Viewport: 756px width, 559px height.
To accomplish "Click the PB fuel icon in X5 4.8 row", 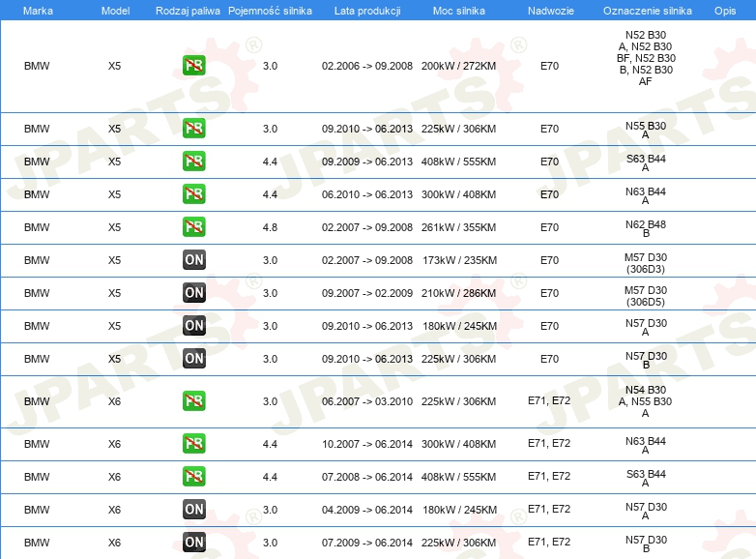I will [193, 227].
